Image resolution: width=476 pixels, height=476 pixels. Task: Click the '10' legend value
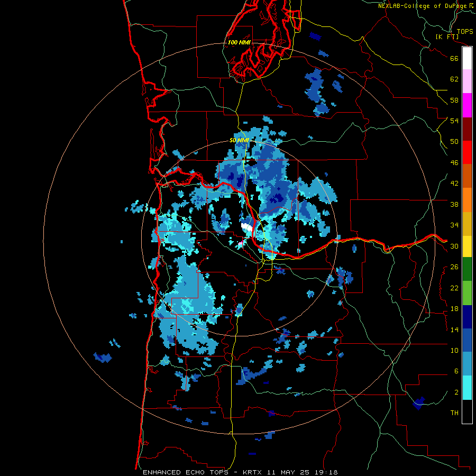454,350
